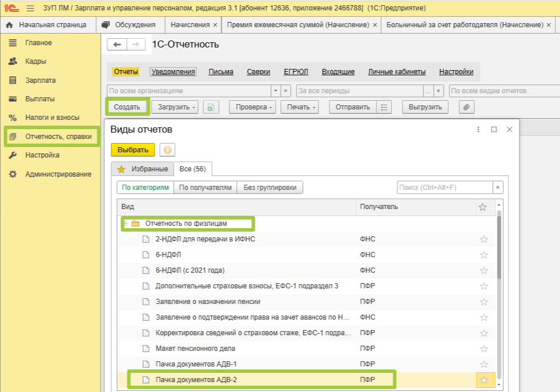Open the Обсуждения tab

131,25
